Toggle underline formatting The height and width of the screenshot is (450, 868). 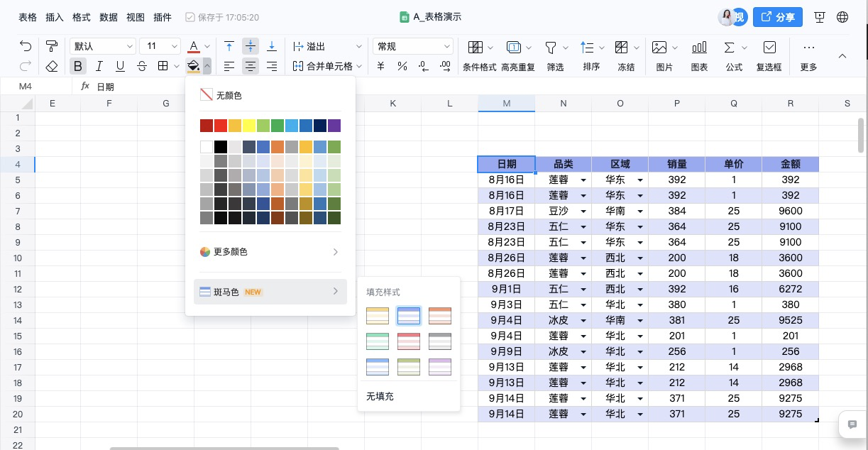(121, 66)
